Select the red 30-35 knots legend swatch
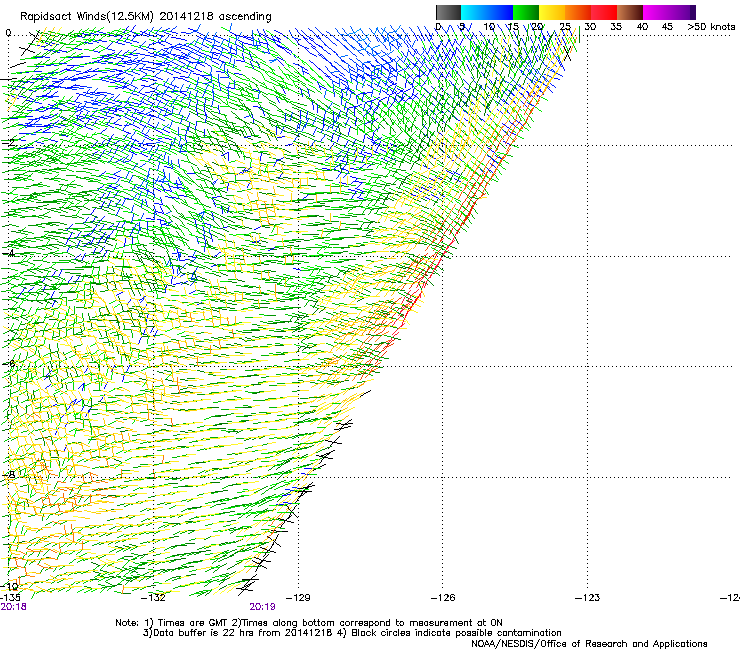 pyautogui.click(x=604, y=12)
